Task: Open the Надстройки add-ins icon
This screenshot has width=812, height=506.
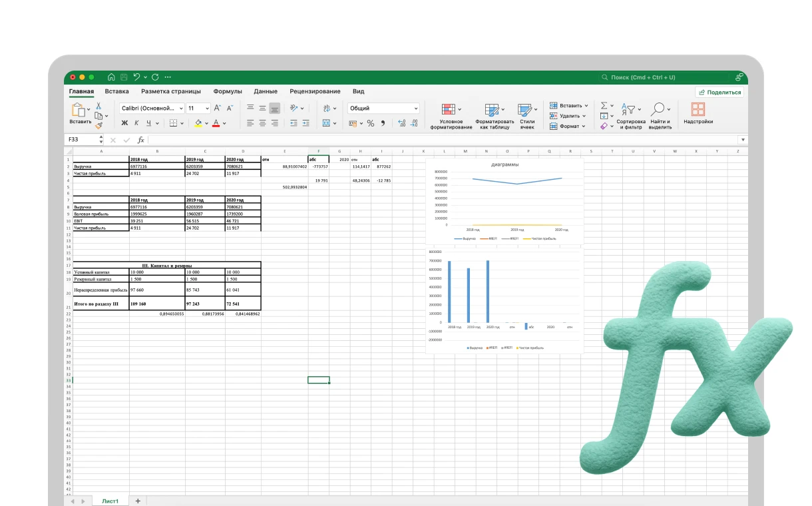Action: click(x=698, y=113)
